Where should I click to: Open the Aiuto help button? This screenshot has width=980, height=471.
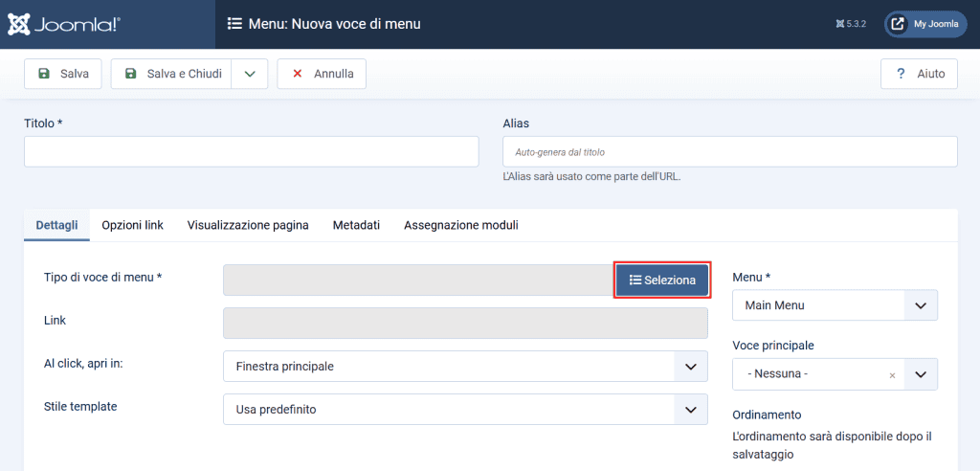point(919,74)
